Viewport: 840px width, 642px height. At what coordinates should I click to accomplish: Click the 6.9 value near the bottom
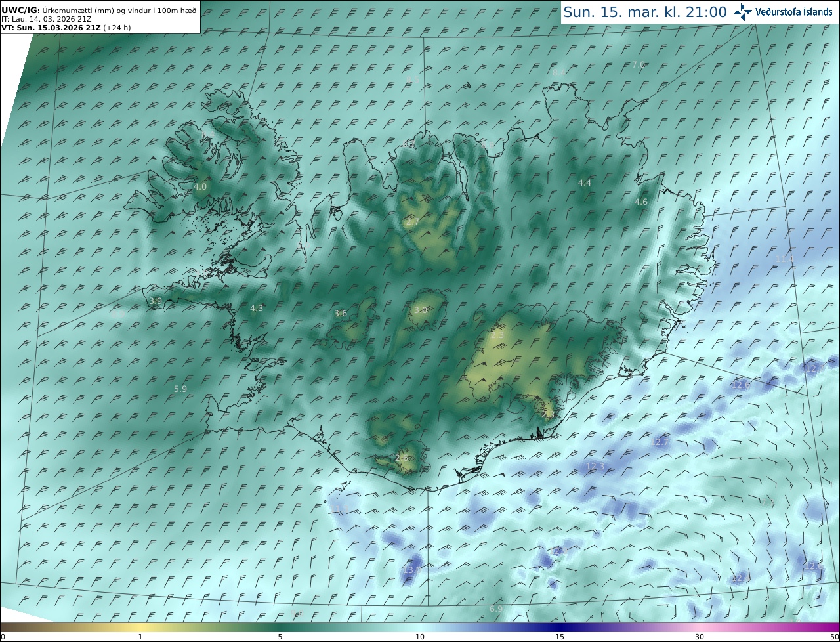[496, 609]
